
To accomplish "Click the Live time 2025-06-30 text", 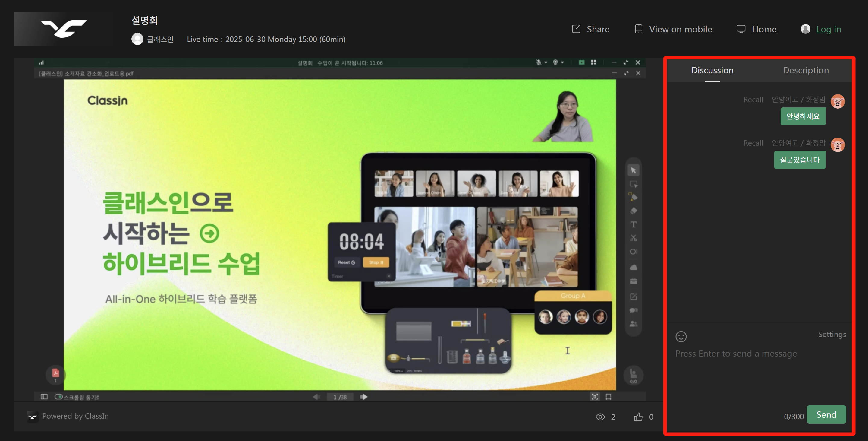I will tap(266, 39).
